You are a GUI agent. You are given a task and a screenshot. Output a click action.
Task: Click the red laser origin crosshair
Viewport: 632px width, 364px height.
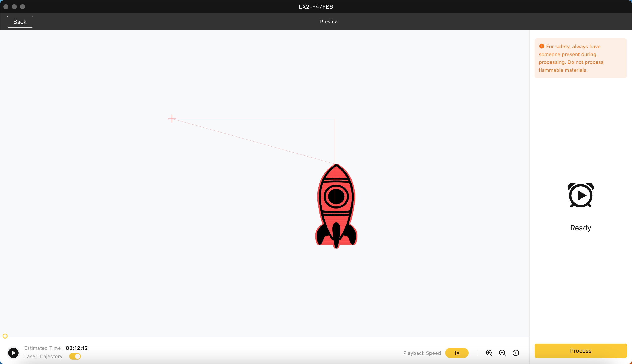click(x=172, y=119)
